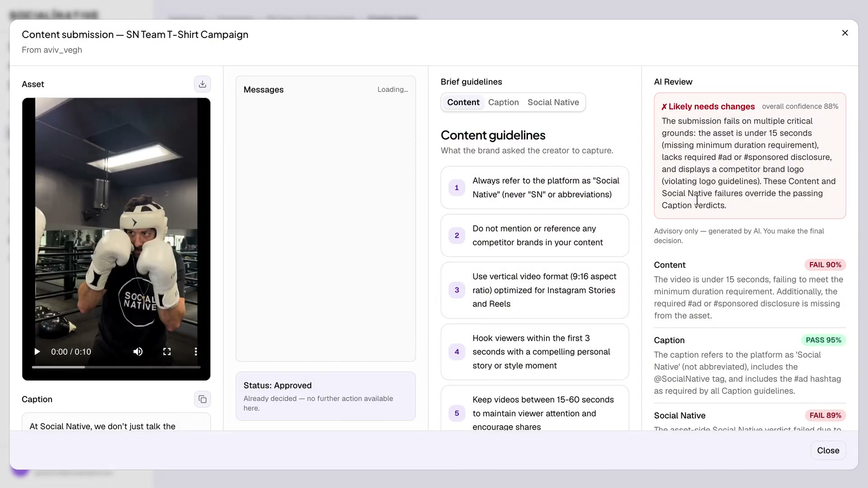
Task: Switch to the Social Native guidelines tab
Action: pyautogui.click(x=553, y=102)
